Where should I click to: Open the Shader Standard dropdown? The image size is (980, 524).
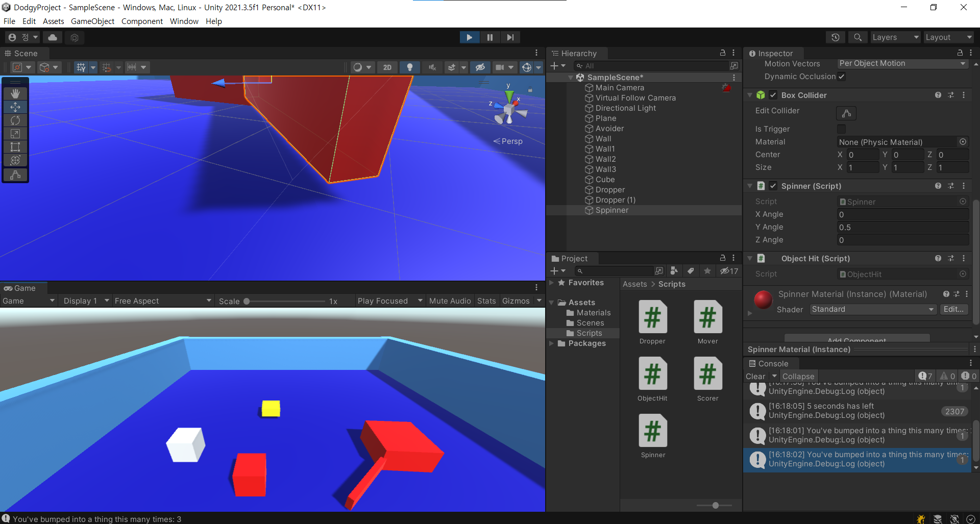(x=873, y=309)
